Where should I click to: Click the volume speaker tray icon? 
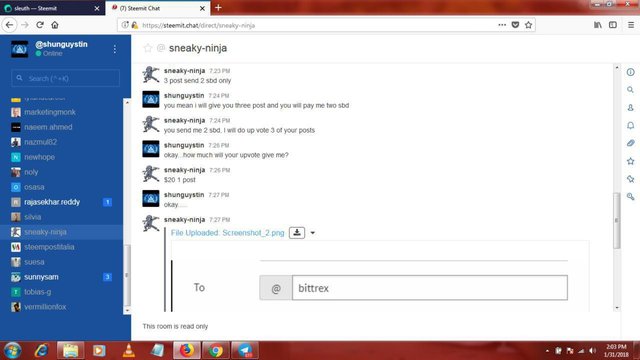tap(592, 351)
